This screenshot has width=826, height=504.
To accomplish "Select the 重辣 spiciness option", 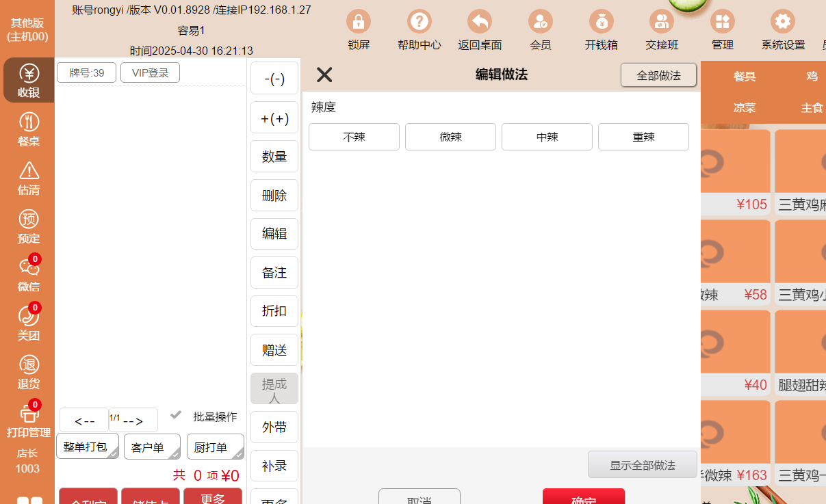I will coord(643,137).
